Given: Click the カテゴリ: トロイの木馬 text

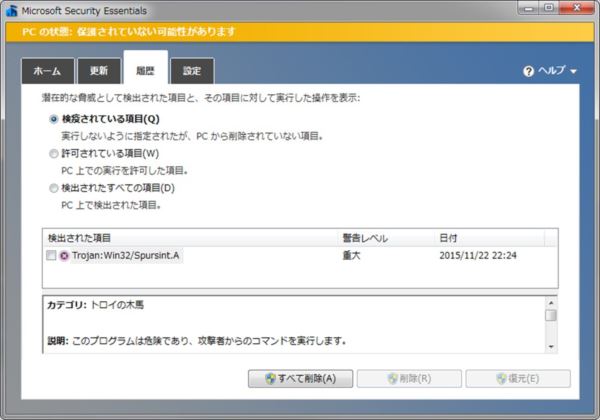Looking at the screenshot, I should (95, 305).
